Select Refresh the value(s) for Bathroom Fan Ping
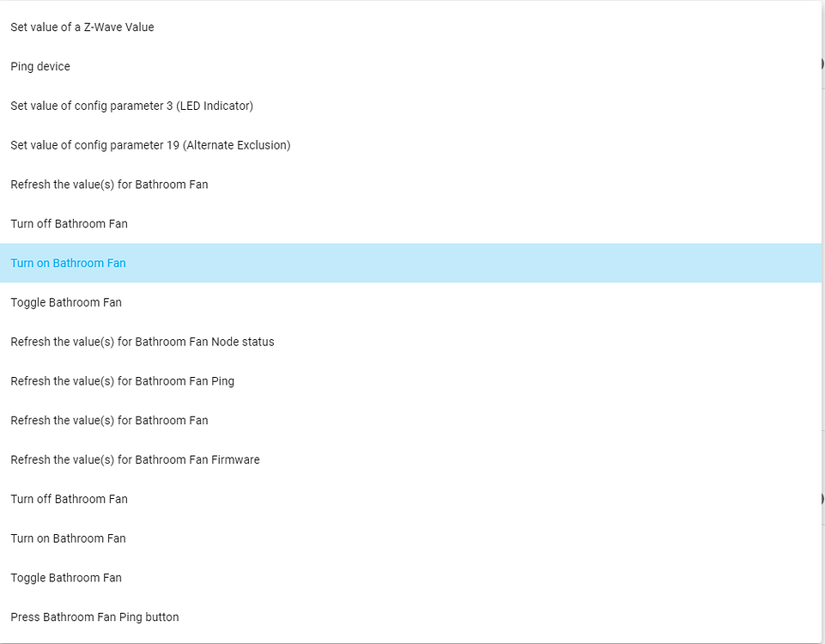Screen dimensions: 825x644 tap(121, 381)
